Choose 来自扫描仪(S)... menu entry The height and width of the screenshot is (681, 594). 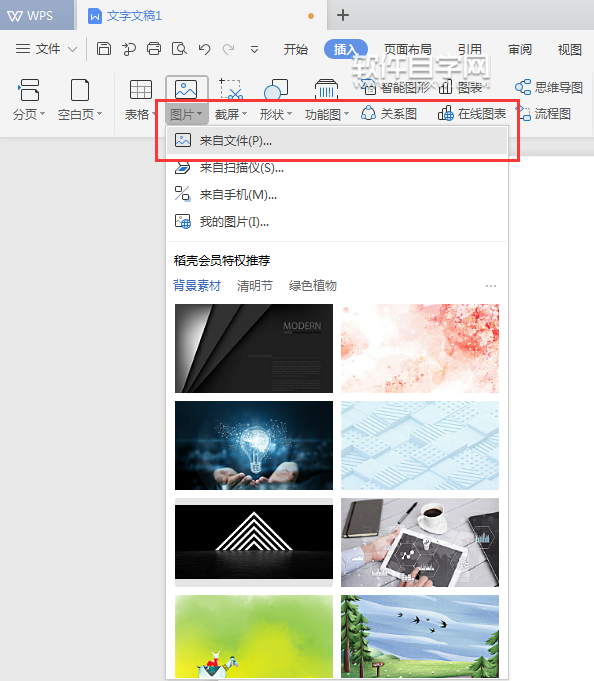[x=337, y=167]
